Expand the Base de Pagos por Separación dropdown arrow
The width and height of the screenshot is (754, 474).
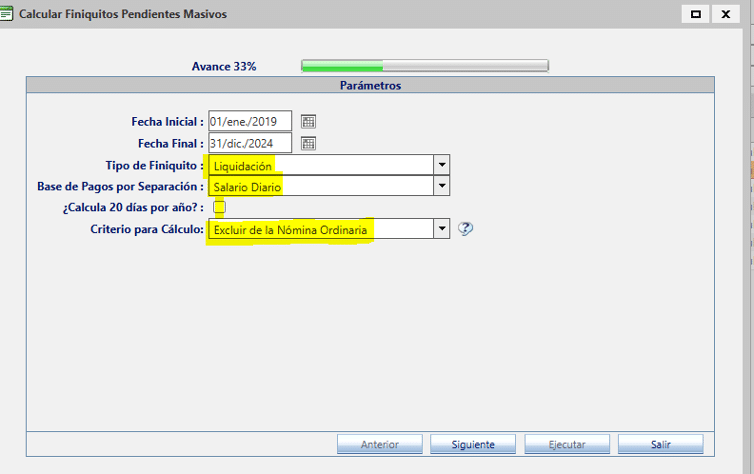pyautogui.click(x=441, y=186)
